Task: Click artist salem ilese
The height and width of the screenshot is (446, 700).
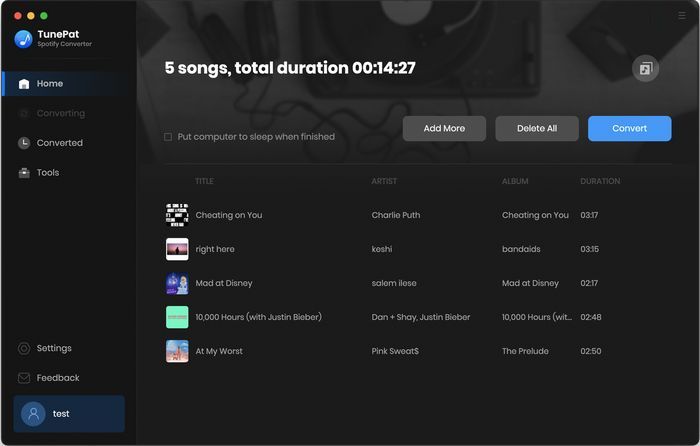Action: pos(394,283)
